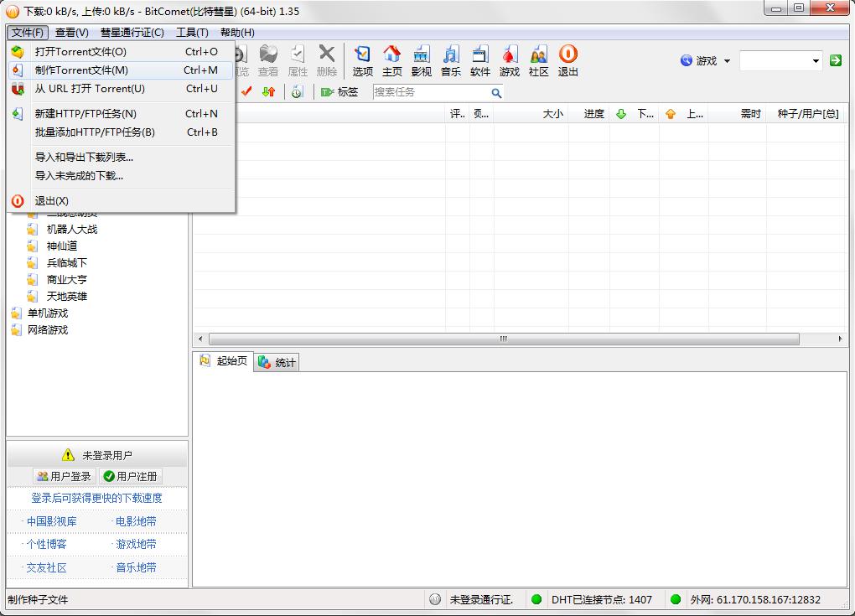The width and height of the screenshot is (855, 616).
Task: Click the 标签 tag button
Action: tap(339, 92)
